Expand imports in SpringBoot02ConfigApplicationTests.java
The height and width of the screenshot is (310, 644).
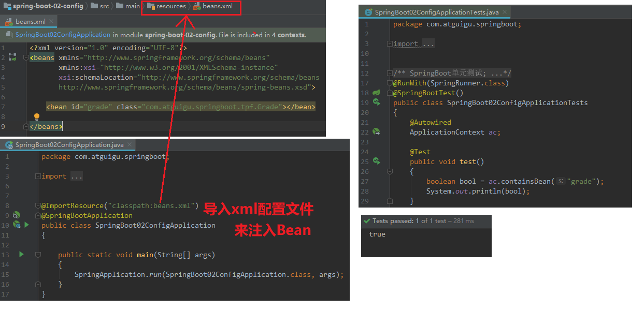389,44
